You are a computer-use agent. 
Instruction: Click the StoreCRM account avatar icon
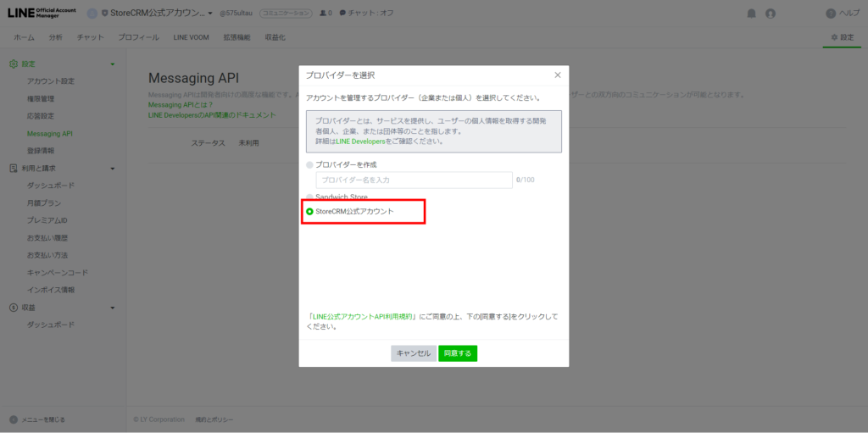click(92, 14)
